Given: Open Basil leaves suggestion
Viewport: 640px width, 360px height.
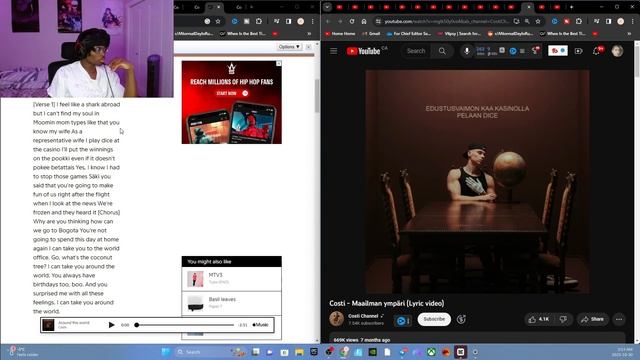Looking at the screenshot, I should click(231, 303).
